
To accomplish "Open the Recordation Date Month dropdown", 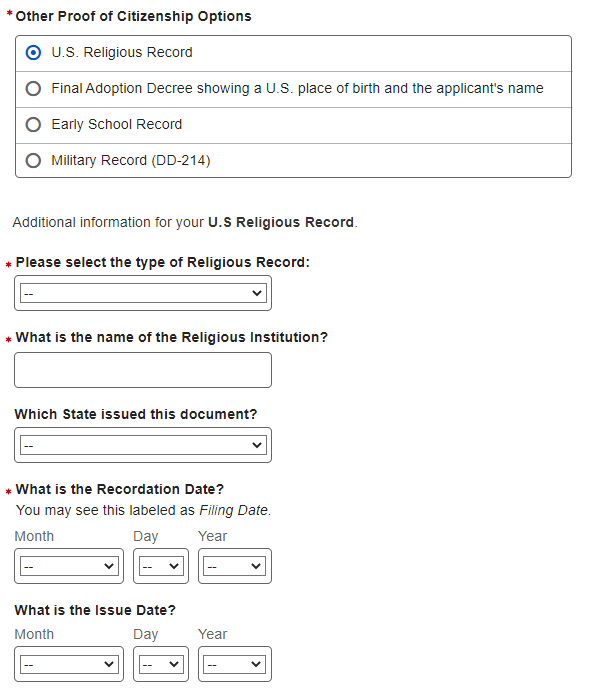I will coord(69,566).
